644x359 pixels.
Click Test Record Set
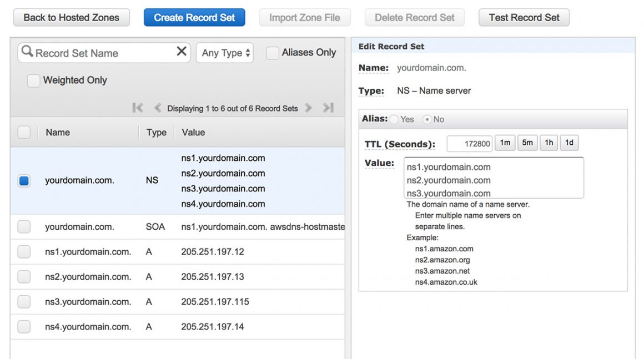point(524,17)
